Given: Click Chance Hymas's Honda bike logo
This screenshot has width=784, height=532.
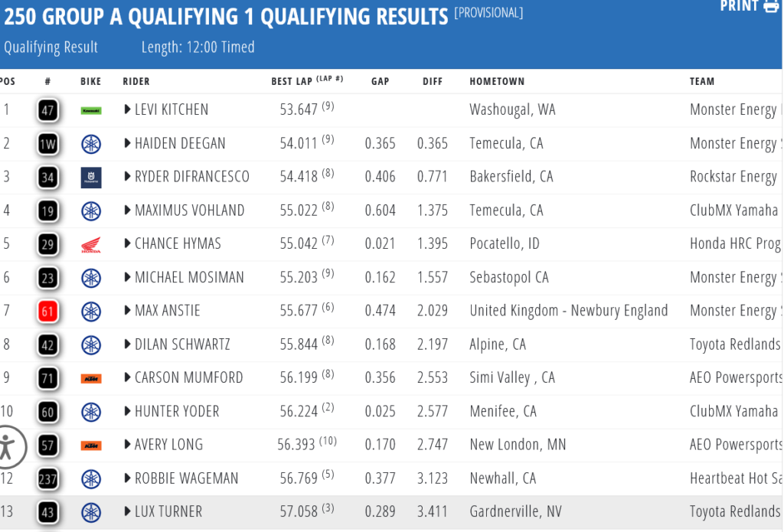Looking at the screenshot, I should point(91,245).
